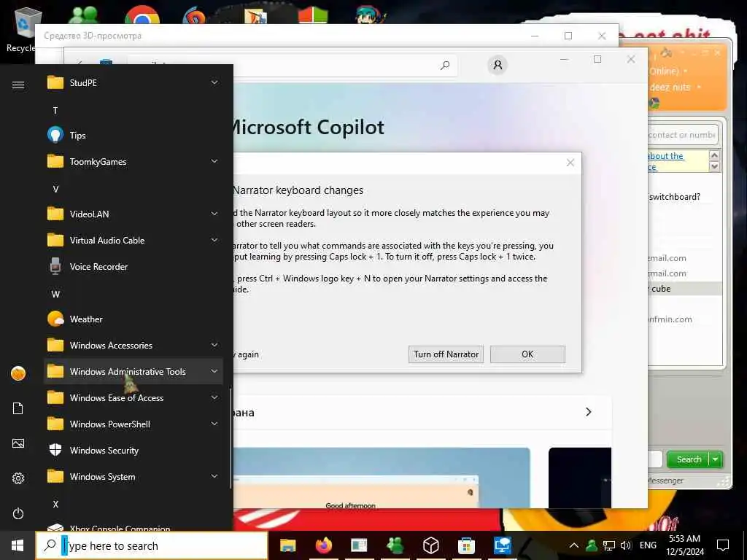Jump to letter V section header

(x=55, y=189)
